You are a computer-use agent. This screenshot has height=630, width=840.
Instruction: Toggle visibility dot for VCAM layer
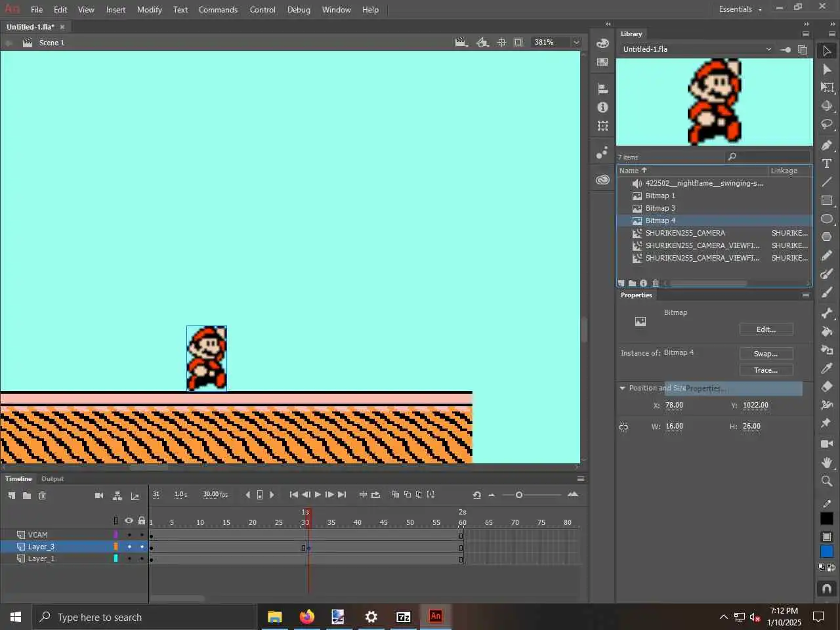(x=129, y=535)
